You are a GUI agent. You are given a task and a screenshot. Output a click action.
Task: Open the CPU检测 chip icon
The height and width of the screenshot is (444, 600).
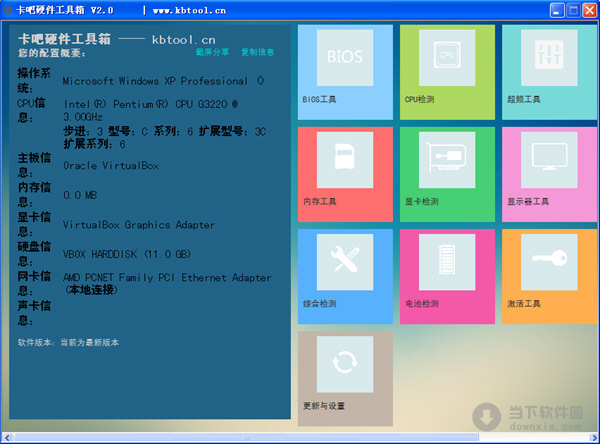447,58
